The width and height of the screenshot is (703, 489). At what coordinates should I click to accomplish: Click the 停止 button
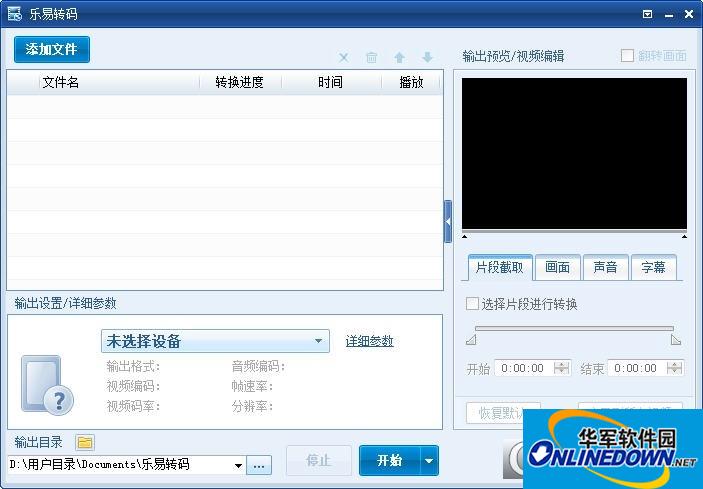coord(318,460)
